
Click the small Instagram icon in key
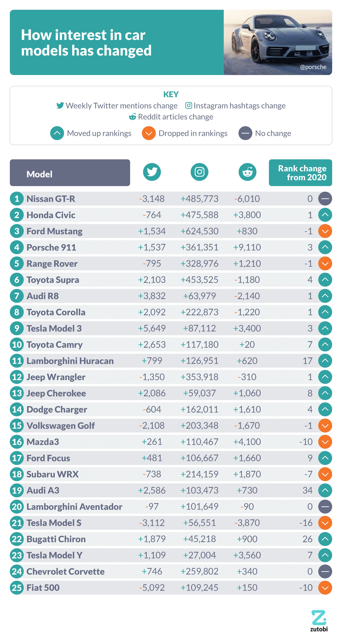[188, 106]
